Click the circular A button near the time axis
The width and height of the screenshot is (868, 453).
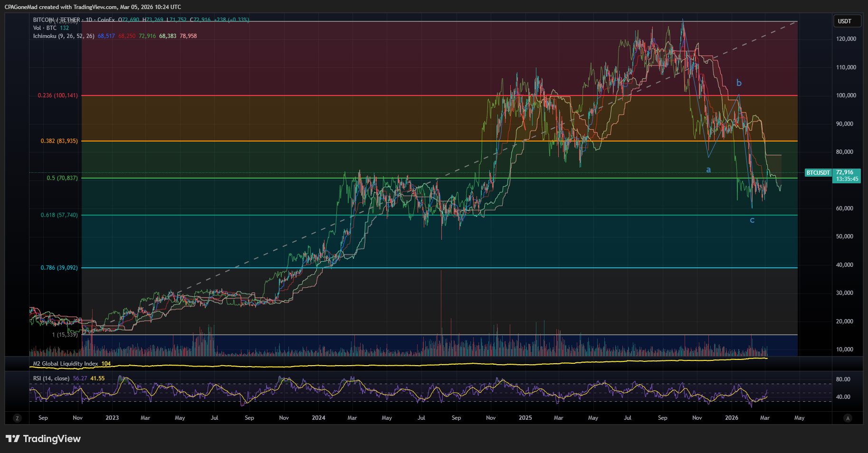coord(848,418)
